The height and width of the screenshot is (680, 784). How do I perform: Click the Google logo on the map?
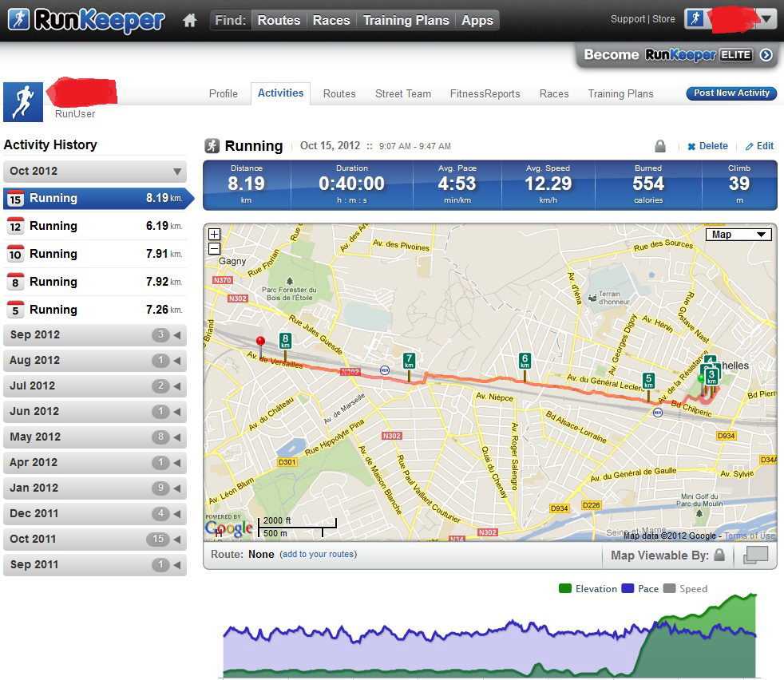pos(229,528)
